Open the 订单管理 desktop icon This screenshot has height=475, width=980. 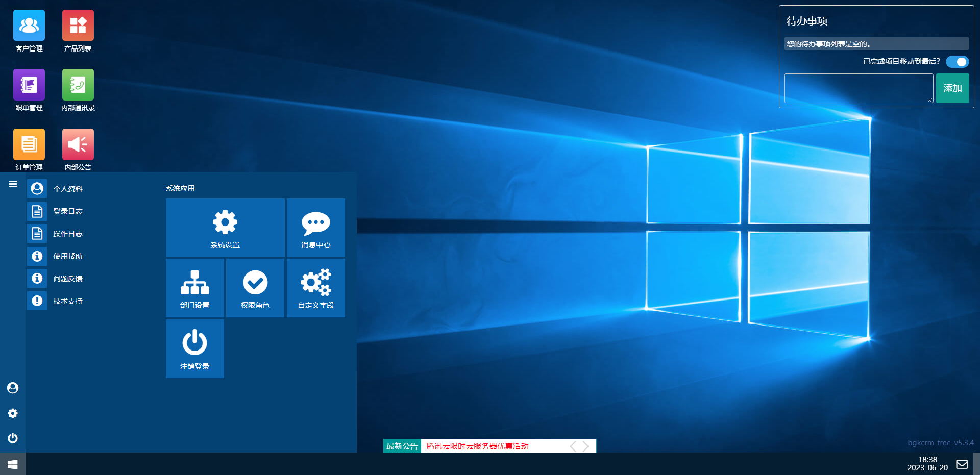(x=29, y=144)
